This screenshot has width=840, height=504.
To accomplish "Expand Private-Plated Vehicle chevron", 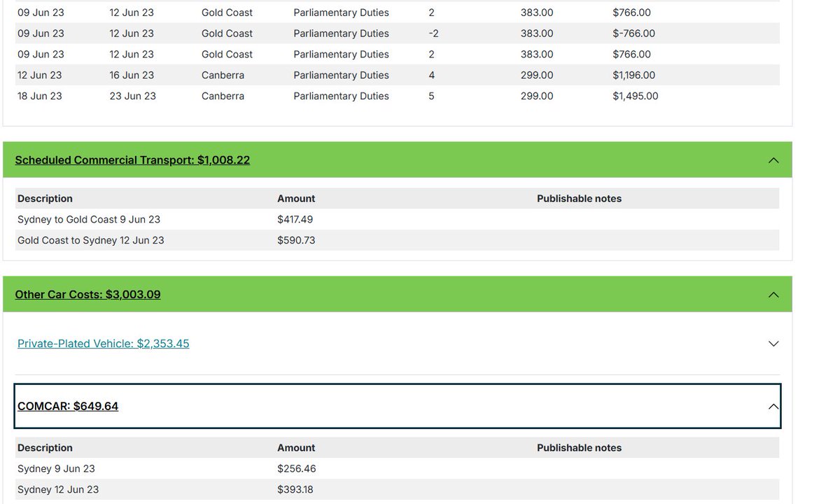I will [773, 344].
